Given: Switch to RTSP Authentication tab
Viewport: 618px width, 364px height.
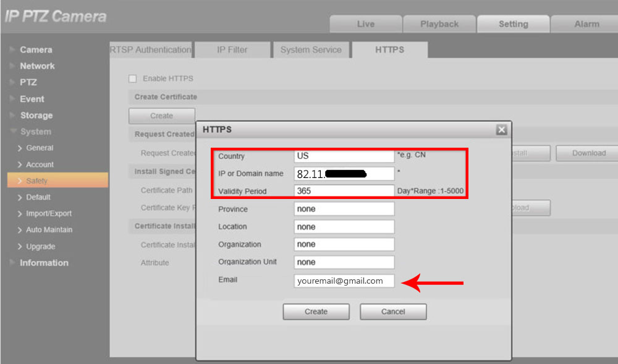Looking at the screenshot, I should pyautogui.click(x=150, y=49).
